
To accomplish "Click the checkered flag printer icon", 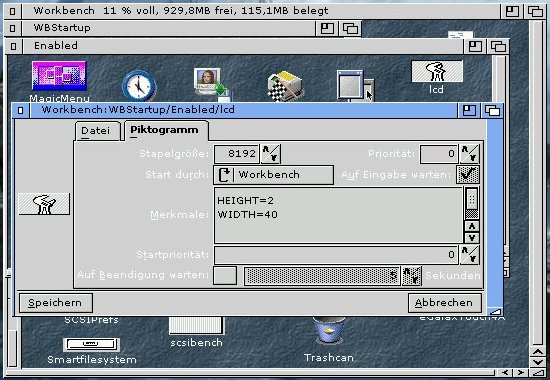I will click(286, 86).
